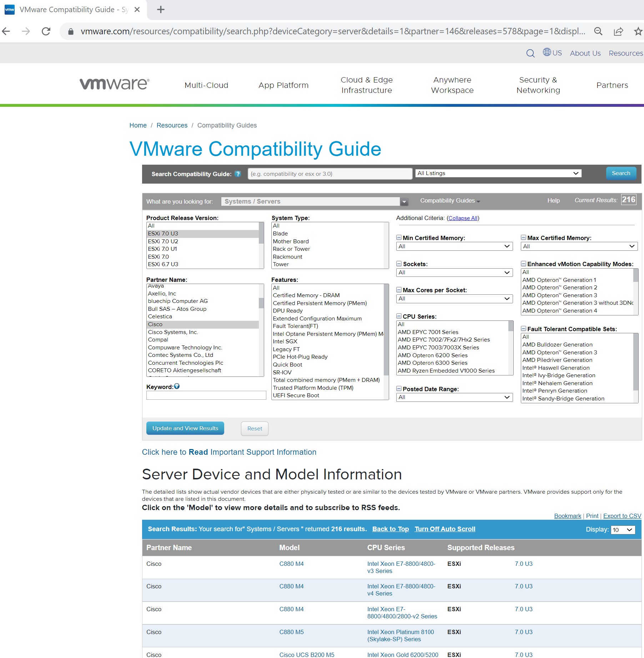Click Update and View Results button
The image size is (644, 658).
click(x=185, y=428)
